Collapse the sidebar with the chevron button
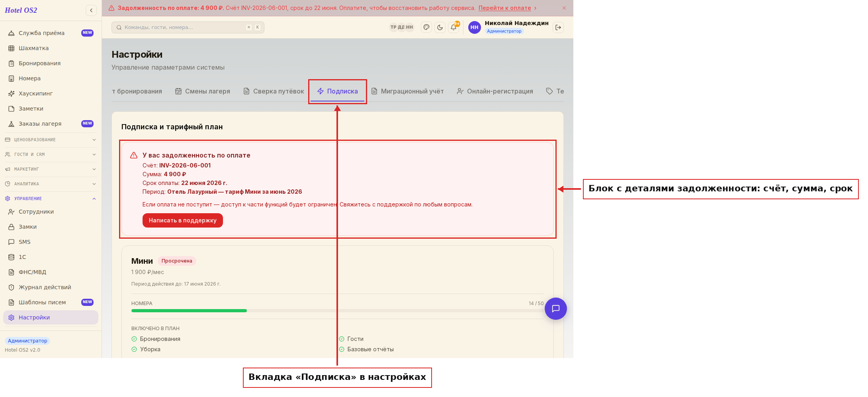This screenshot has width=868, height=397. [91, 10]
